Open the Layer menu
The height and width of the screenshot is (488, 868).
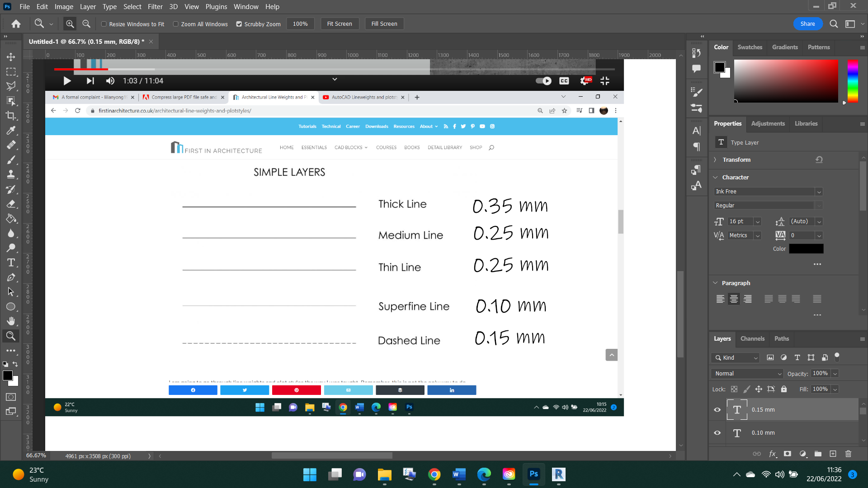point(88,7)
